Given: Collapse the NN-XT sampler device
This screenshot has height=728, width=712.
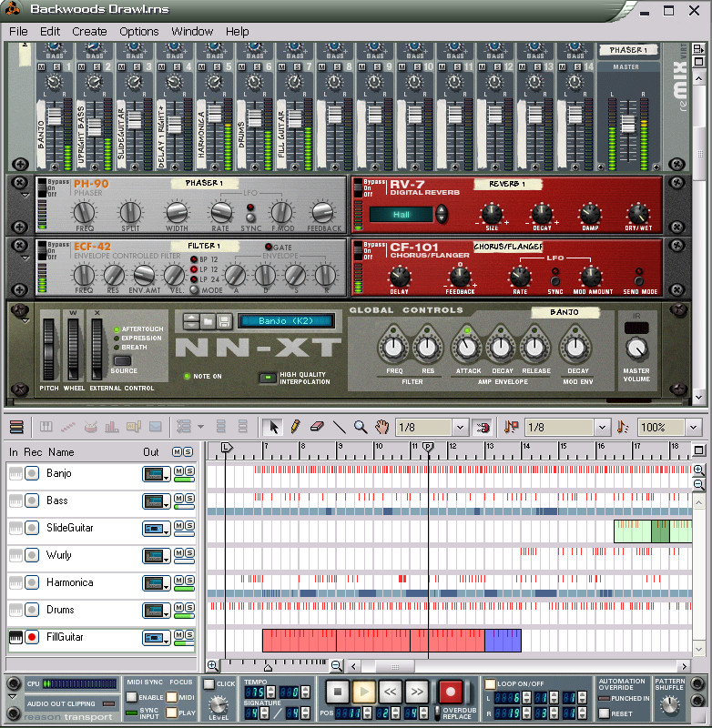Looking at the screenshot, I should (x=25, y=321).
